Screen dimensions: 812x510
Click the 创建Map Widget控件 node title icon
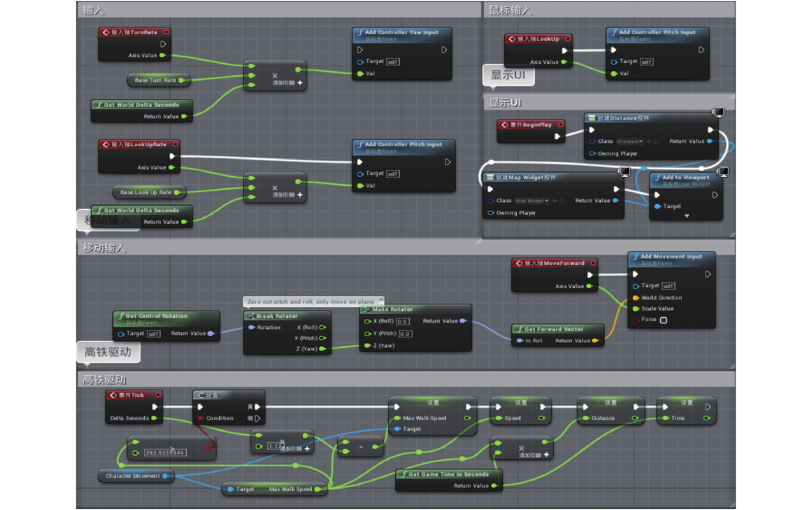[x=490, y=177]
